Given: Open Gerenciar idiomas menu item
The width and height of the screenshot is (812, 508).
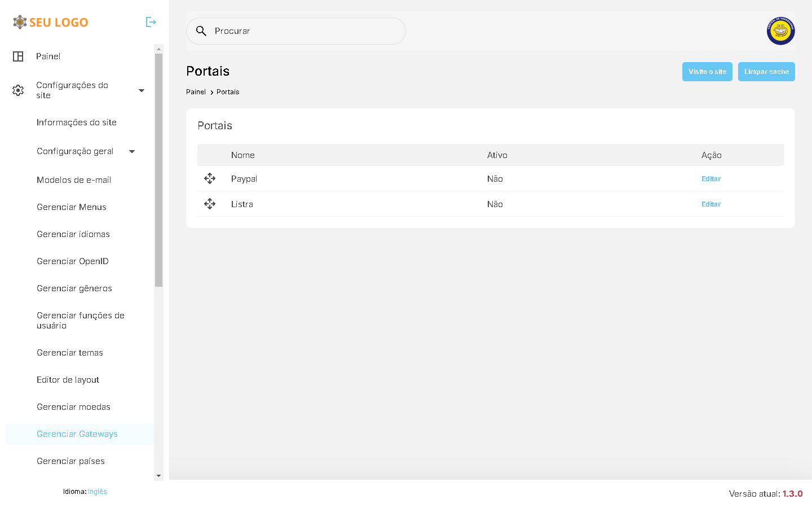Looking at the screenshot, I should [73, 234].
